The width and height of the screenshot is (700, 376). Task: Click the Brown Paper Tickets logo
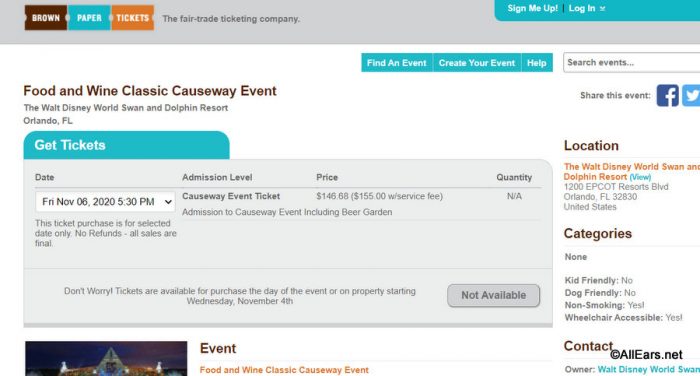89,18
